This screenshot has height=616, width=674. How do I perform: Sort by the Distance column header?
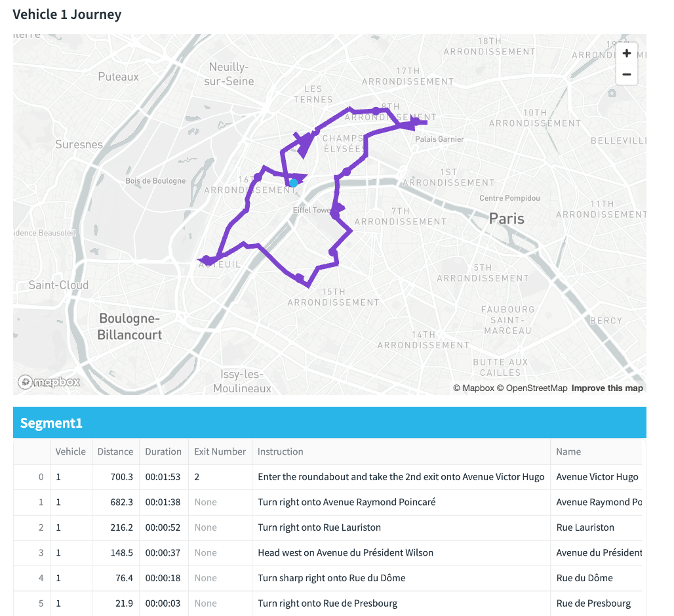click(x=115, y=451)
